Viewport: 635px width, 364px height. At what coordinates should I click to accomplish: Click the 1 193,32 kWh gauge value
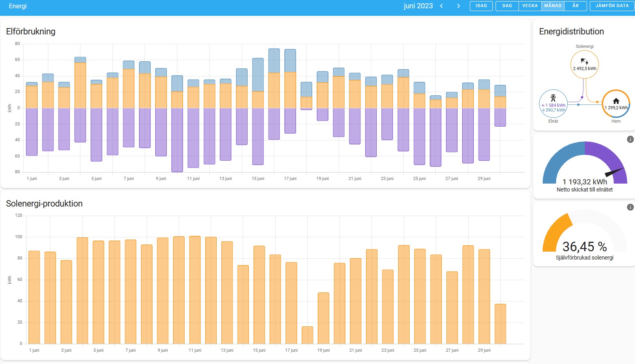[585, 182]
